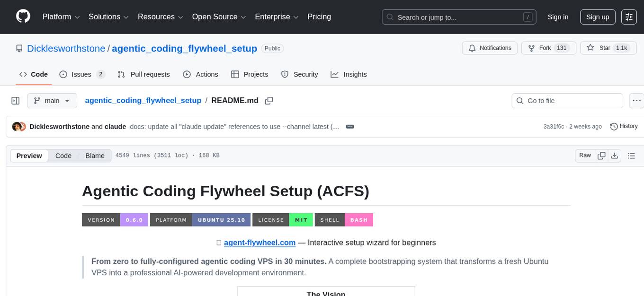644x296 pixels.
Task: Open the main branch dropdown
Action: click(x=52, y=100)
